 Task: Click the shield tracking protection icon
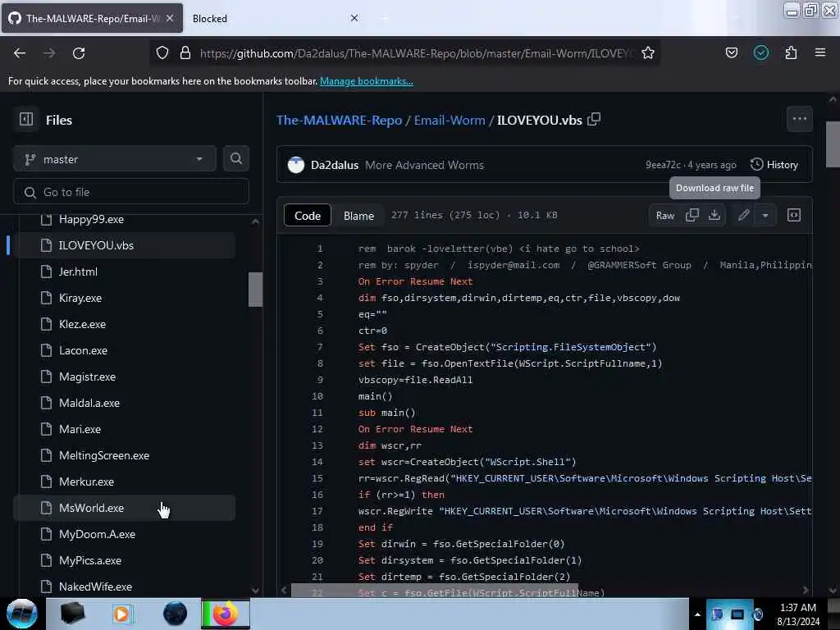click(162, 52)
